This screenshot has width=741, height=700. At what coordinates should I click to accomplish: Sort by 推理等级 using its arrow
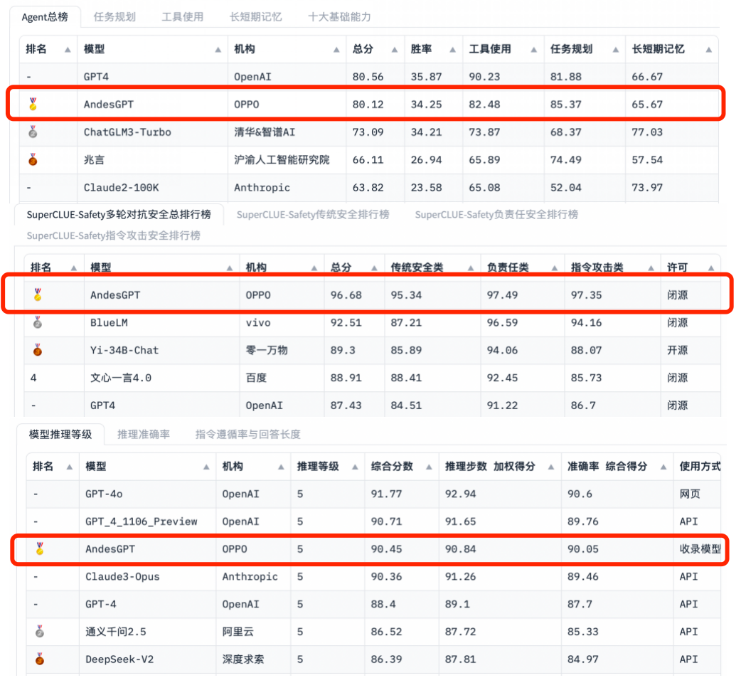point(355,467)
